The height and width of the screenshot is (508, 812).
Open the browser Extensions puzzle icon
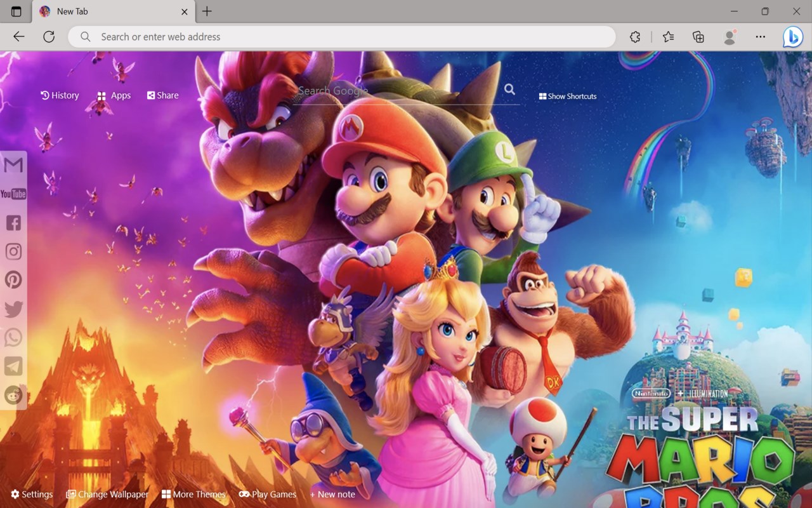click(x=635, y=37)
